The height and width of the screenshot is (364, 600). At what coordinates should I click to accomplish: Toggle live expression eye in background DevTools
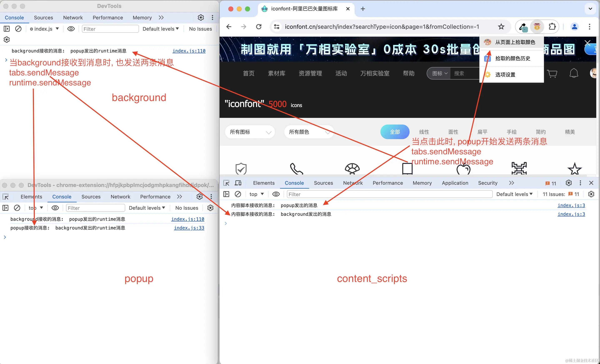(x=71, y=29)
